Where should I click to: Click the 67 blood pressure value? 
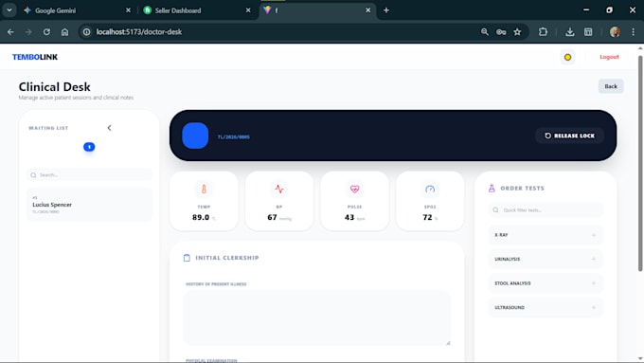coord(272,217)
